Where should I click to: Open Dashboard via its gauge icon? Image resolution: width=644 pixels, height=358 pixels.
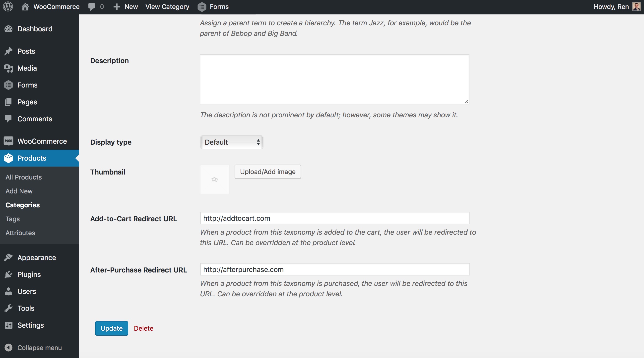click(x=8, y=29)
